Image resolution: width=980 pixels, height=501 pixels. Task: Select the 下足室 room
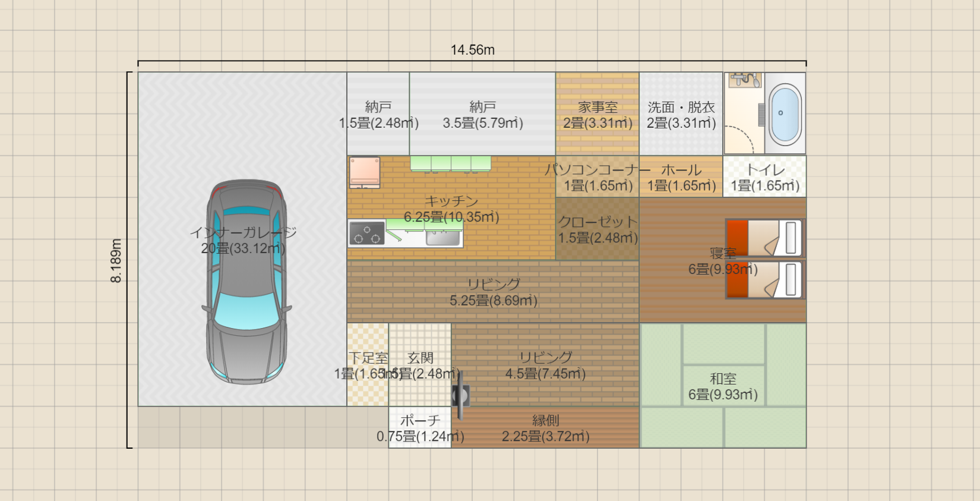point(368,365)
